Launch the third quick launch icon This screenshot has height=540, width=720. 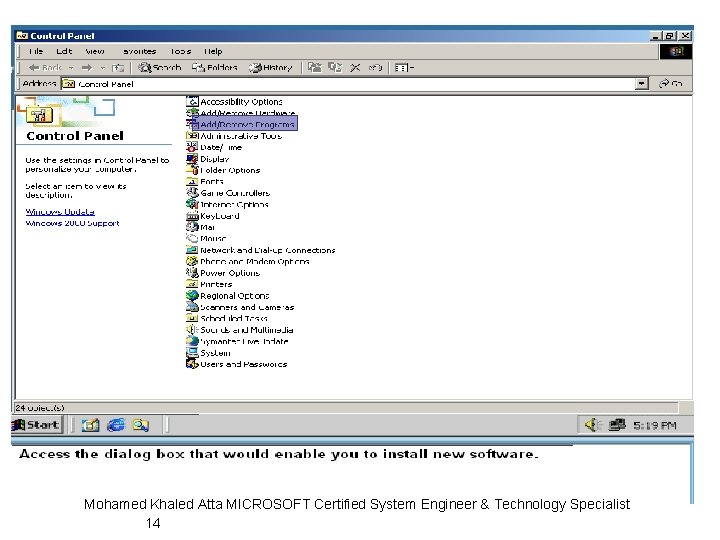click(x=141, y=425)
